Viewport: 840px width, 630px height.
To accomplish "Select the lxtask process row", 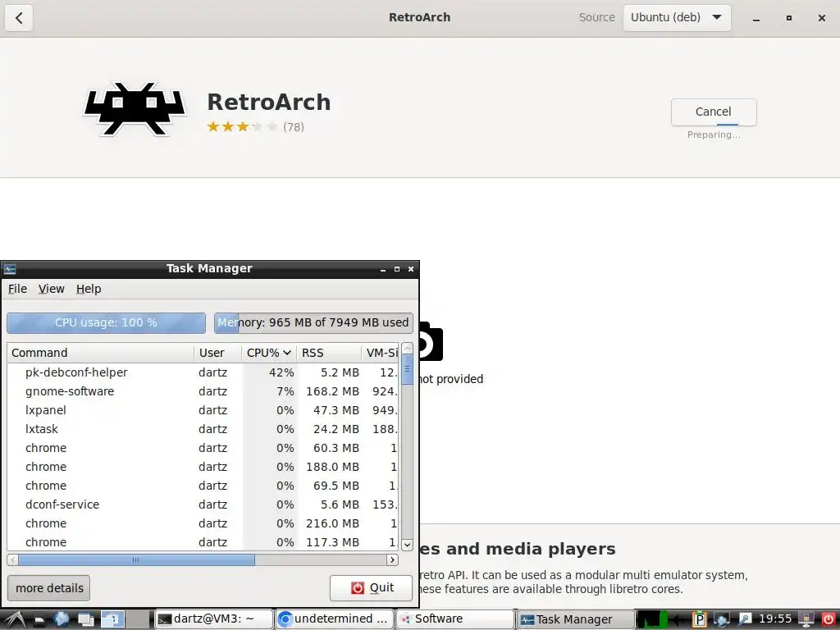I will [x=203, y=429].
